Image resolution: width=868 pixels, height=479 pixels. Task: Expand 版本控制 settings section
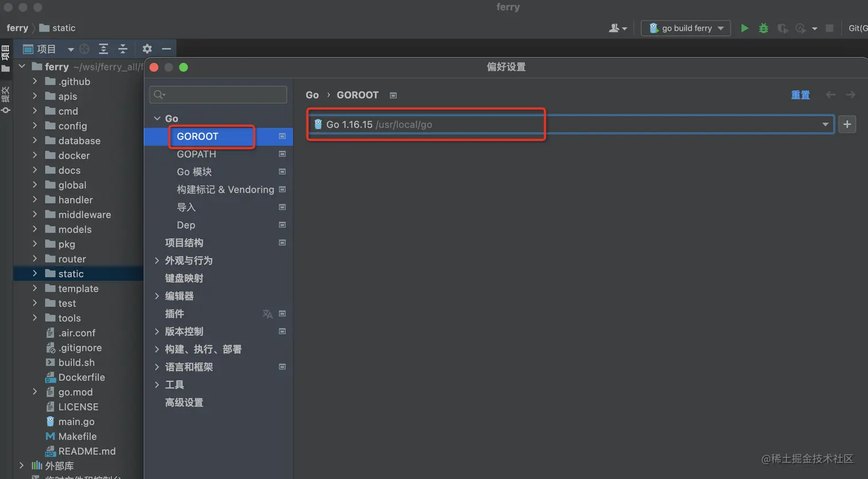(x=157, y=332)
